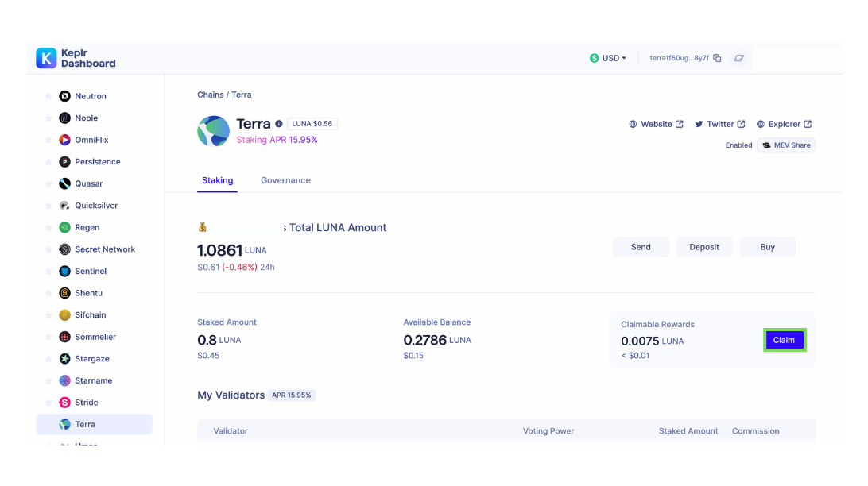Click the Validator column header

click(231, 431)
